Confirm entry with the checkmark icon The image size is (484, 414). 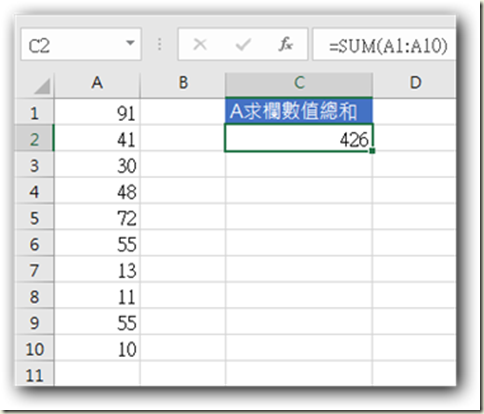point(243,44)
